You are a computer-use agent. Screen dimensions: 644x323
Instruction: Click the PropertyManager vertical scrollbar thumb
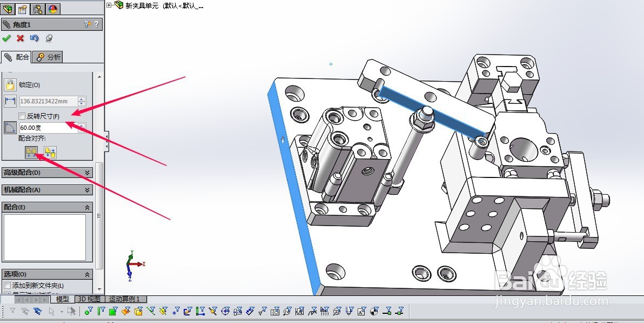point(99,216)
